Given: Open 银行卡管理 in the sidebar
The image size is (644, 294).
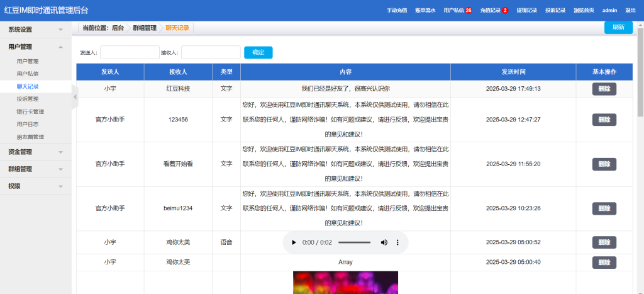Looking at the screenshot, I should (x=30, y=111).
